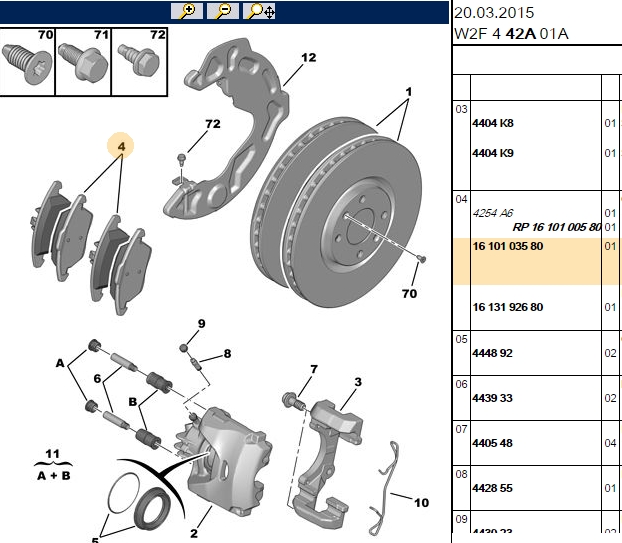This screenshot has width=622, height=543.
Task: Select callout 6 for the guide pins
Action: (x=97, y=378)
